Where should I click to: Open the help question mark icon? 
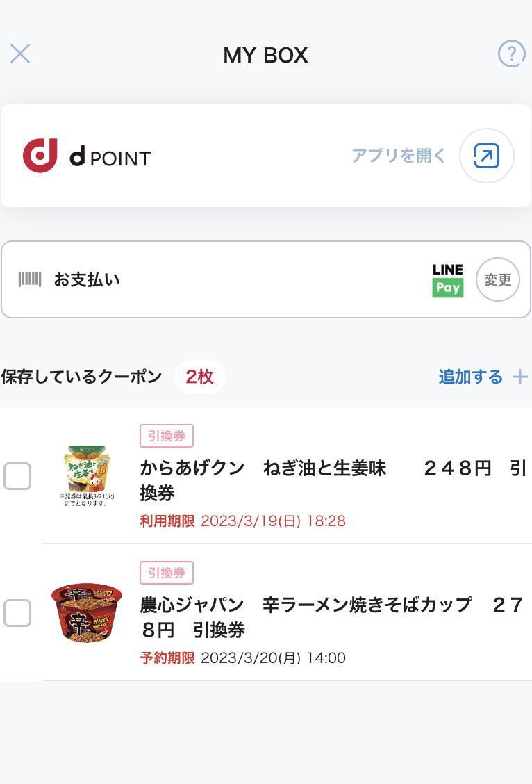point(512,54)
